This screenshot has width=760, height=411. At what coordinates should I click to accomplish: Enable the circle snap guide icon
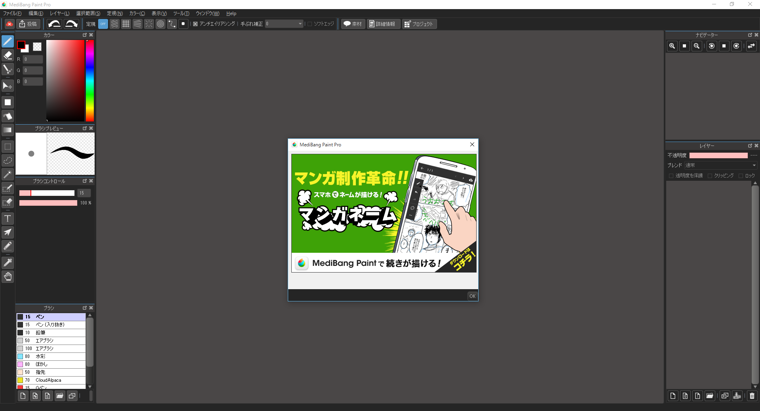click(160, 24)
